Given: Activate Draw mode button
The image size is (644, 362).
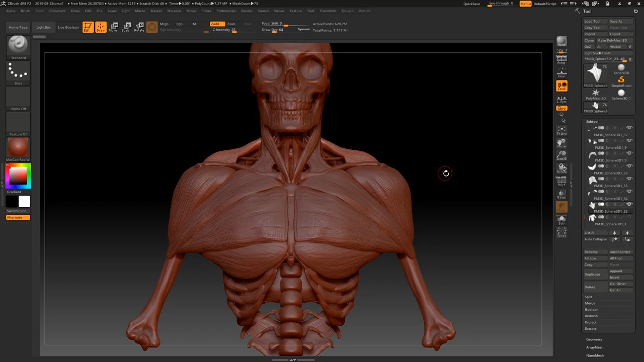Looking at the screenshot, I should 101,27.
